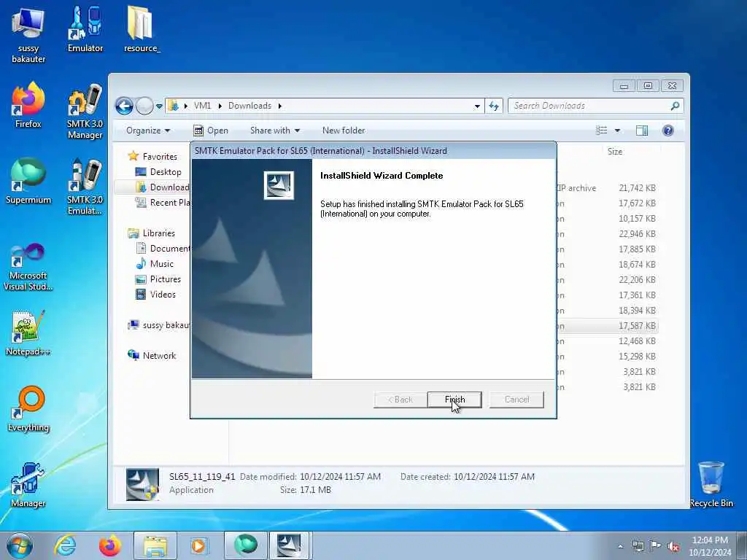Click the volume icon in system tray

(x=673, y=547)
